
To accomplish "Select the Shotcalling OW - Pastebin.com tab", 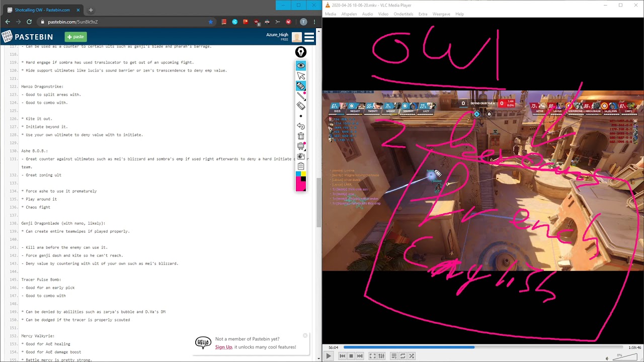I will tap(43, 10).
